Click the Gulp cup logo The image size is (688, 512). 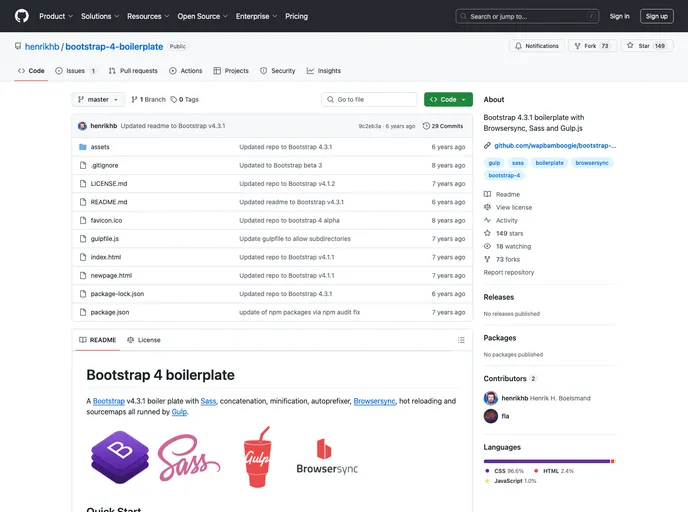click(x=257, y=457)
